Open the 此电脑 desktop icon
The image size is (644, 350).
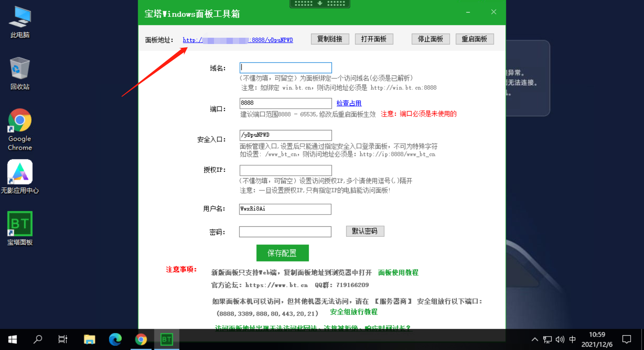(x=20, y=23)
